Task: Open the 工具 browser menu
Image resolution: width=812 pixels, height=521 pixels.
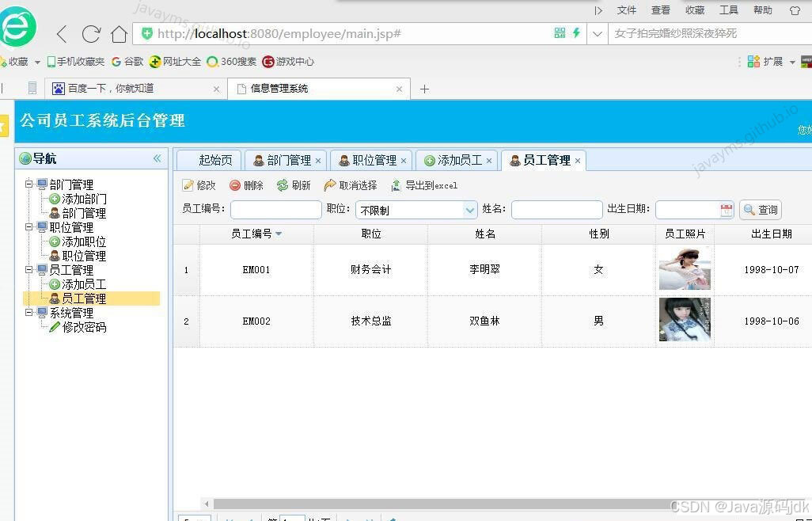Action: [x=729, y=10]
